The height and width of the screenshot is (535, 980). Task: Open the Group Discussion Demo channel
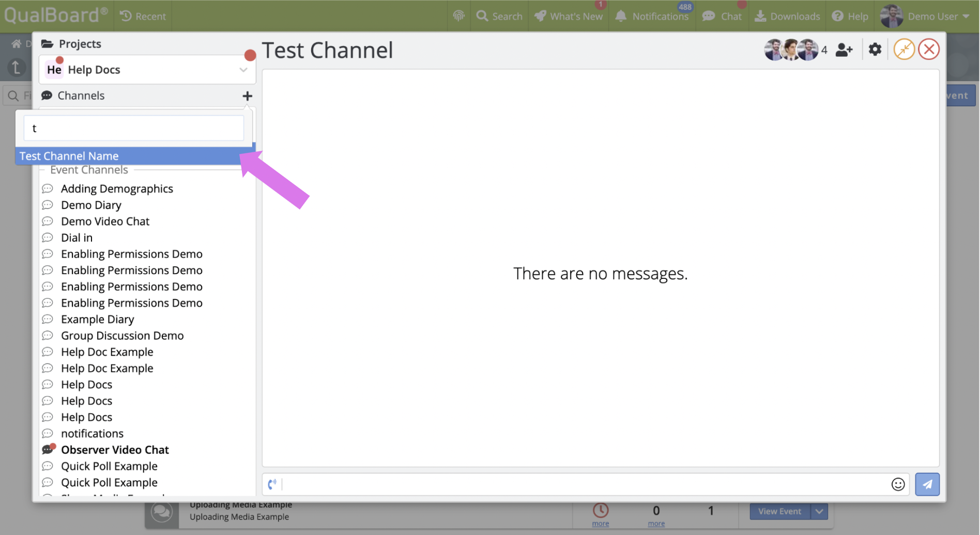[122, 336]
